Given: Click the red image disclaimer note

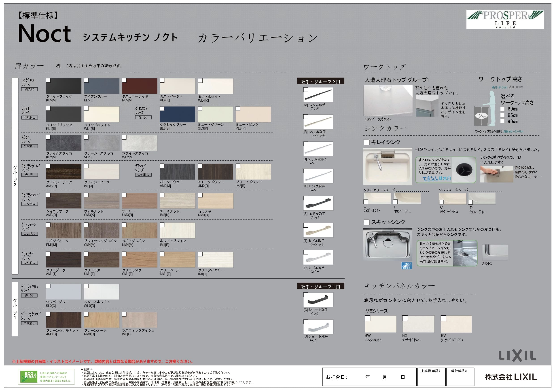Looking at the screenshot, I should tap(103, 361).
